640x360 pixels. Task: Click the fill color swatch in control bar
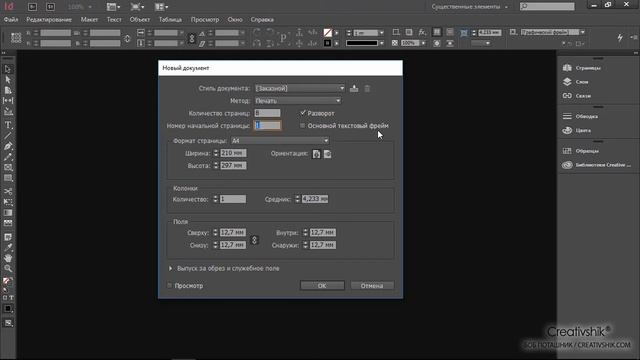[327, 32]
